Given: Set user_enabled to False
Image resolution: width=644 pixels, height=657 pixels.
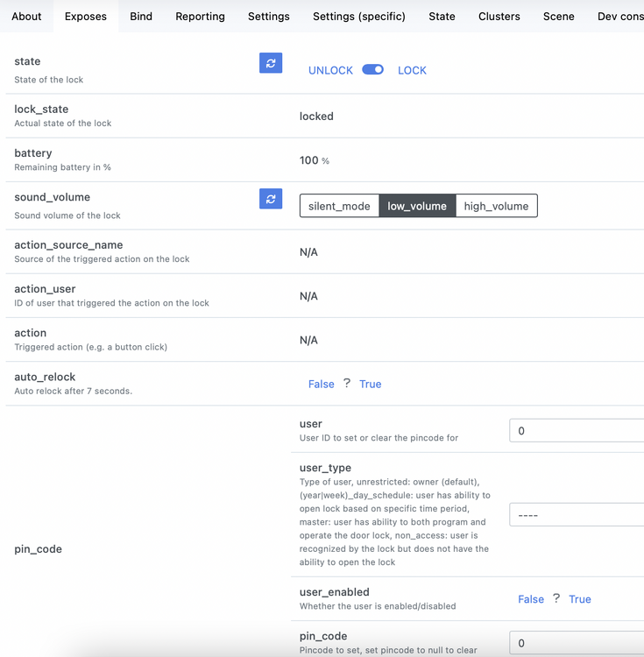Looking at the screenshot, I should pos(531,599).
